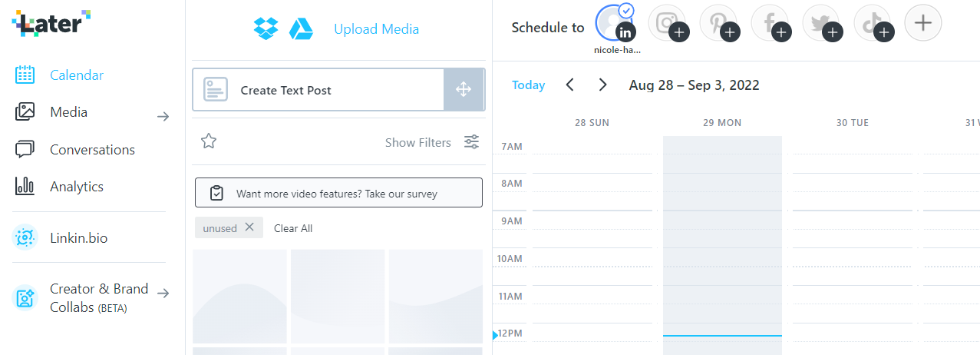The image size is (980, 355).
Task: Import media from Dropbox
Action: tap(266, 29)
